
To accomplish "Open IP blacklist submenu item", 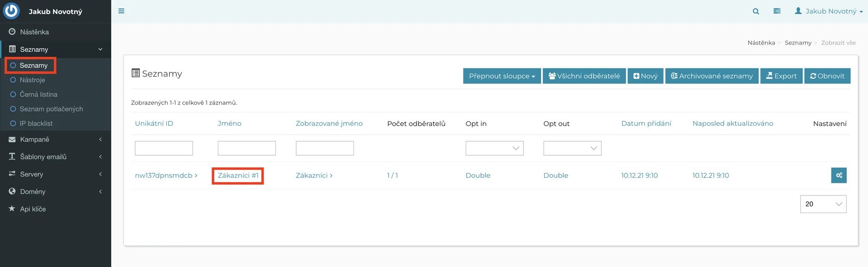I will pyautogui.click(x=36, y=124).
